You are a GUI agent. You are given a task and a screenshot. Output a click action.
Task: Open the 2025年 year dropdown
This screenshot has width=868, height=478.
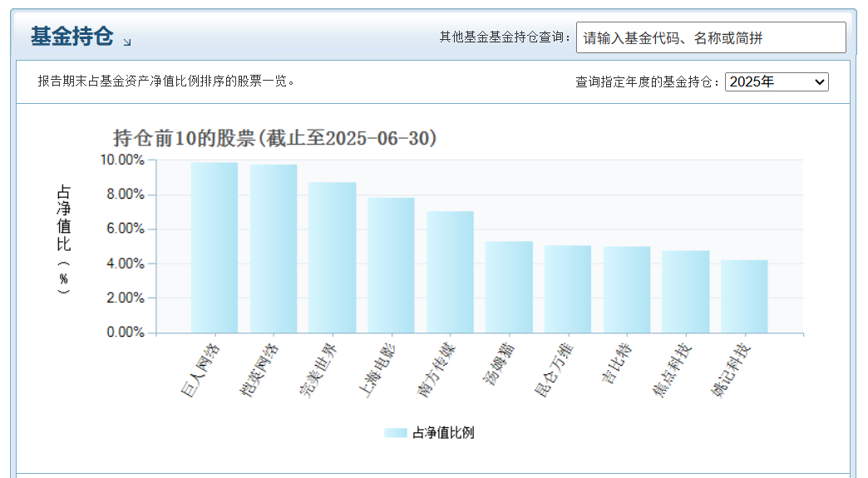[x=777, y=81]
